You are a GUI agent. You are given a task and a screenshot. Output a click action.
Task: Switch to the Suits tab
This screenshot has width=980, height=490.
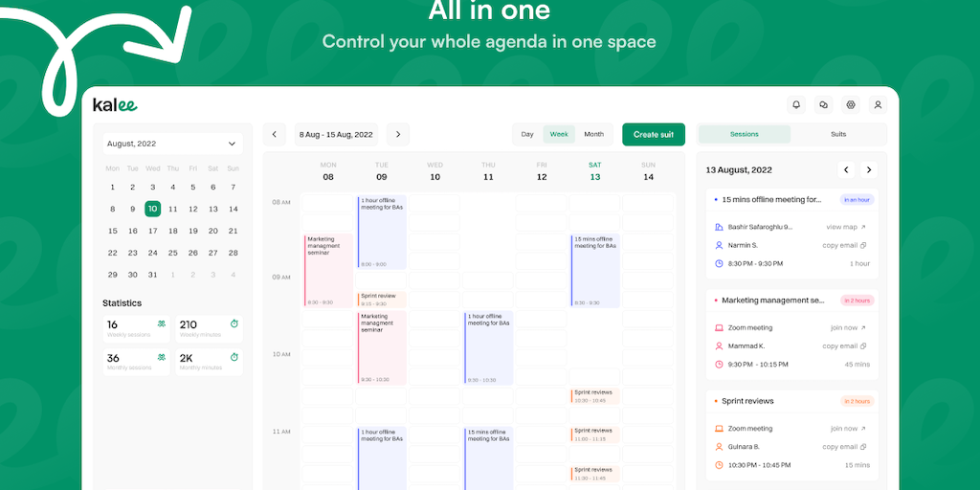click(838, 135)
